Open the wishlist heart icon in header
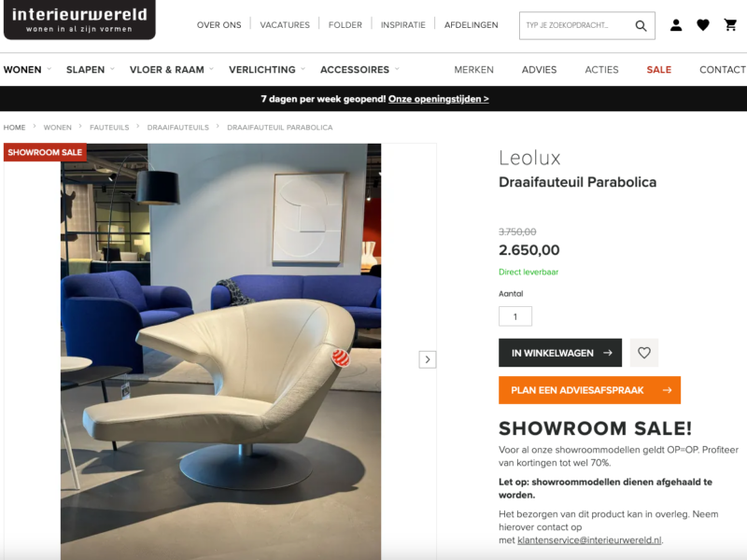 coord(703,25)
